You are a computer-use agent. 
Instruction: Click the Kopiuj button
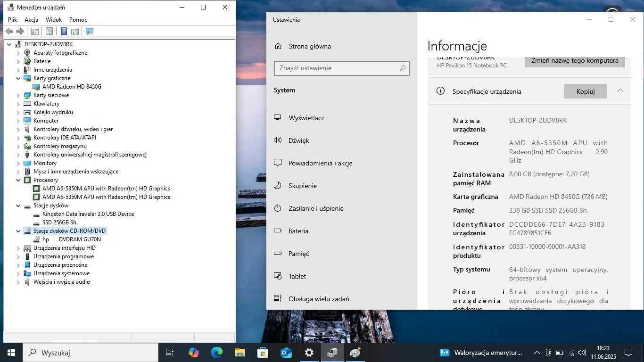pyautogui.click(x=586, y=91)
